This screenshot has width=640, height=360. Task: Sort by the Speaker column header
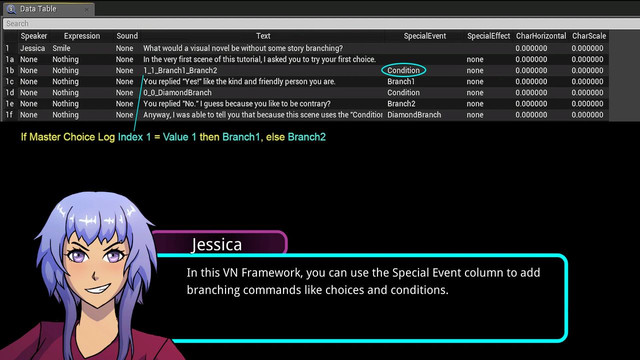pyautogui.click(x=34, y=36)
